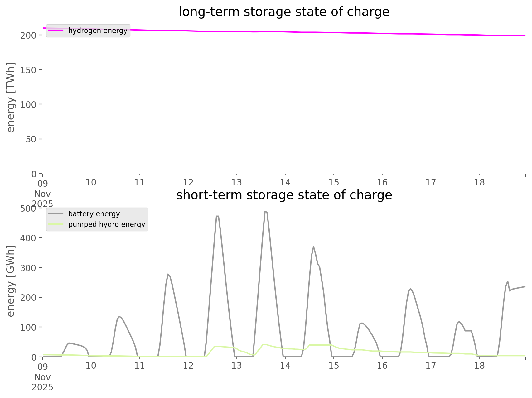This screenshot has width=532, height=398.
Task: Click the 150 tick on the TWh axis
Action: pyautogui.click(x=28, y=70)
